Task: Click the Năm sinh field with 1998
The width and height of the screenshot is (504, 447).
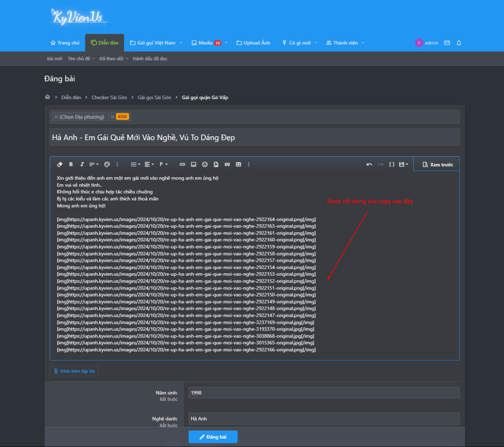Action: pos(324,393)
